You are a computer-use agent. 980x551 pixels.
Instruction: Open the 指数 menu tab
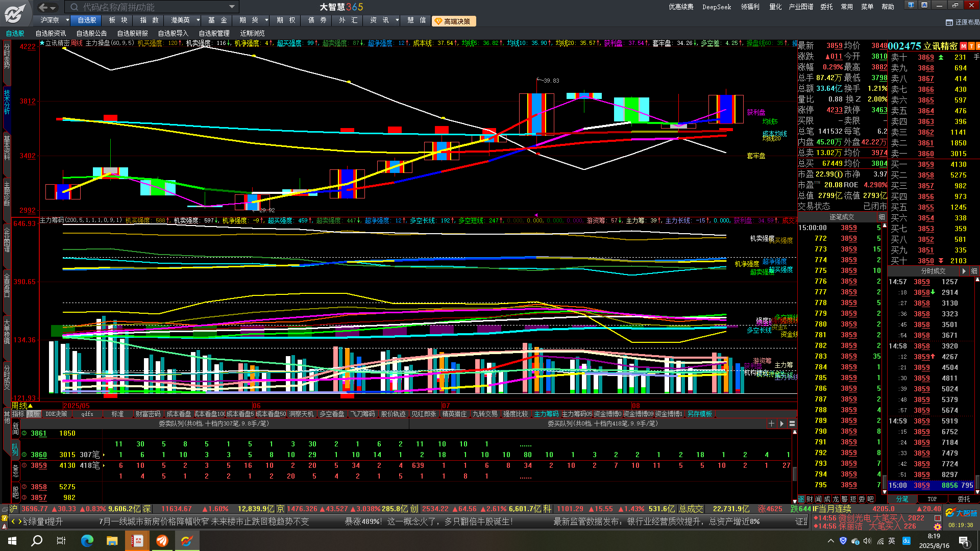click(149, 20)
